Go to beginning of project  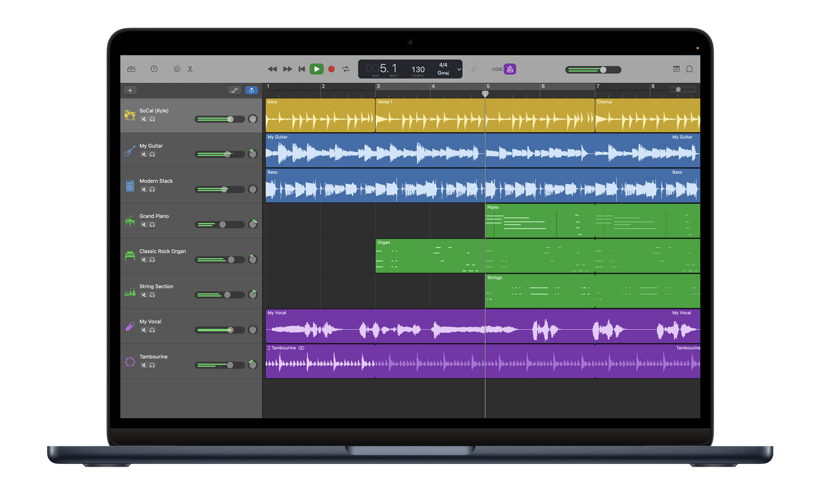[301, 69]
